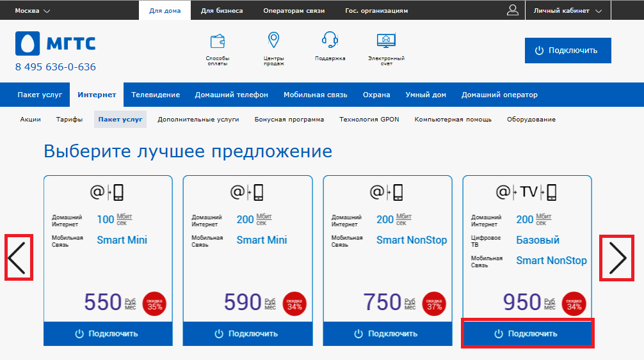Image resolution: width=644 pixels, height=360 pixels.
Task: Click service icons on 550 rub card
Action: click(x=107, y=192)
